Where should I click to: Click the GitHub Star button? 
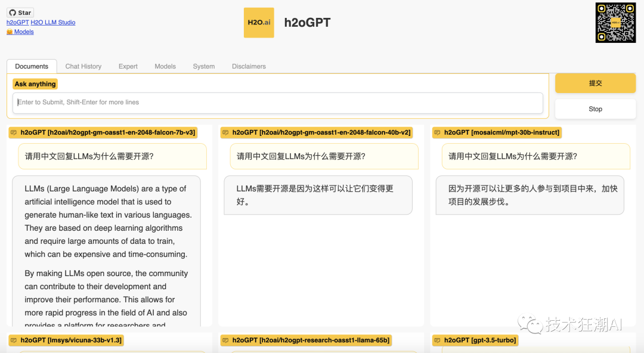click(20, 13)
